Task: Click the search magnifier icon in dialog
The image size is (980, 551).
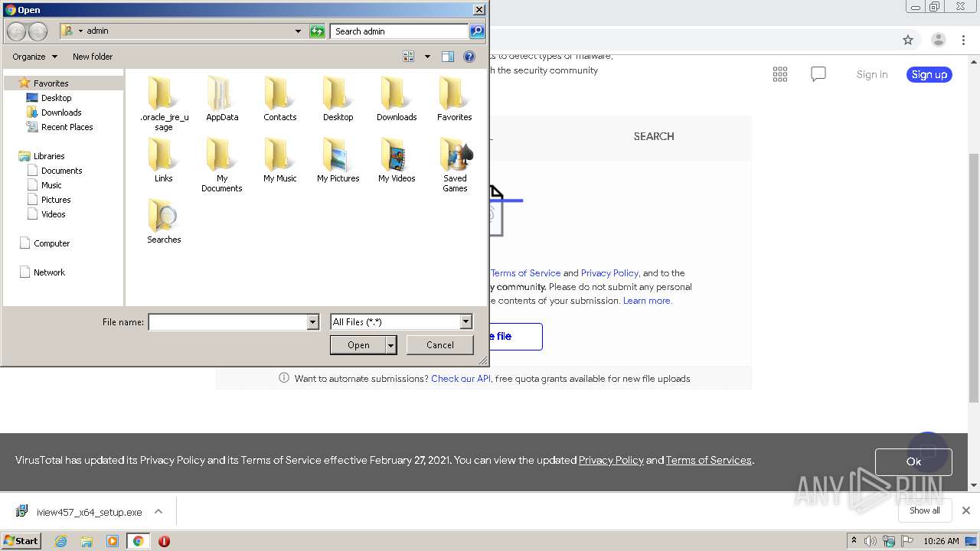Action: (477, 31)
